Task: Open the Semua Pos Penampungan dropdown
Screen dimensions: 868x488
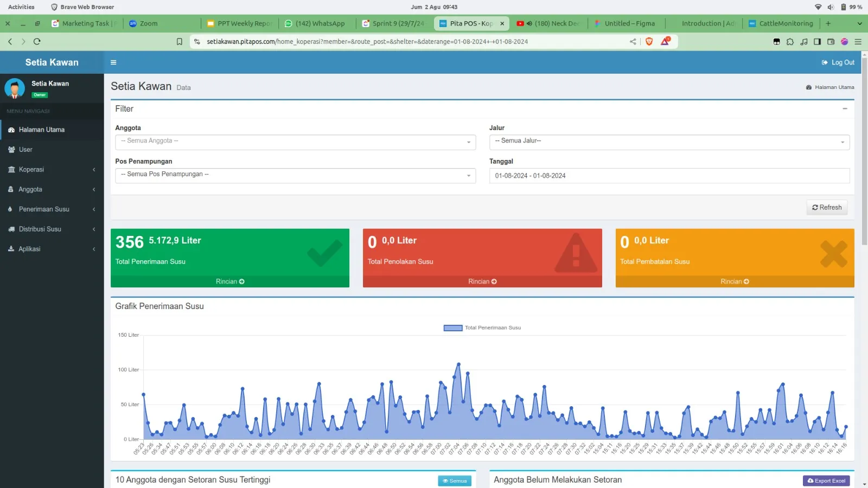Action: tap(295, 176)
